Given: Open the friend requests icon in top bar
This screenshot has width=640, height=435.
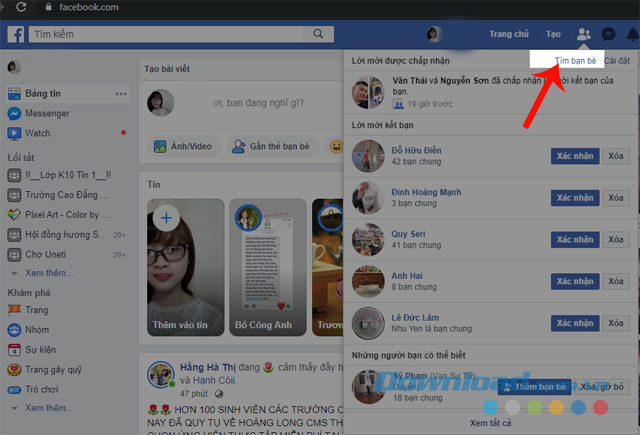Looking at the screenshot, I should [584, 34].
